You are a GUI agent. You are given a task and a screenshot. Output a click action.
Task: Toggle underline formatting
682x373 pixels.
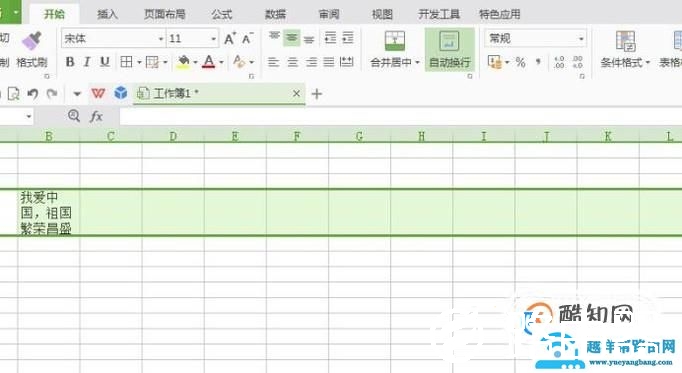[x=104, y=62]
